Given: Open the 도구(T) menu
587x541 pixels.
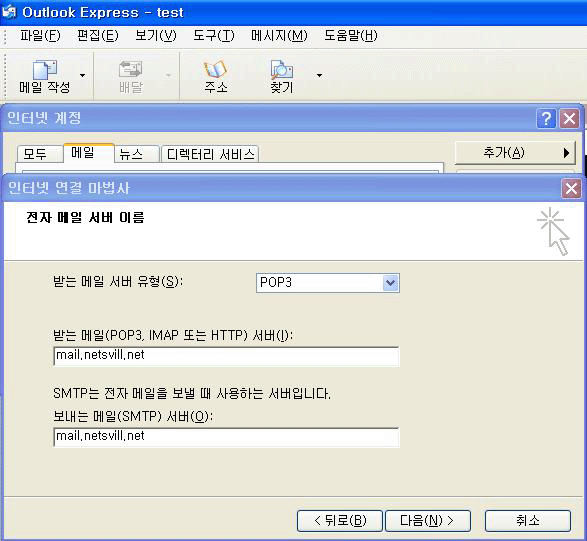Looking at the screenshot, I should click(x=214, y=36).
